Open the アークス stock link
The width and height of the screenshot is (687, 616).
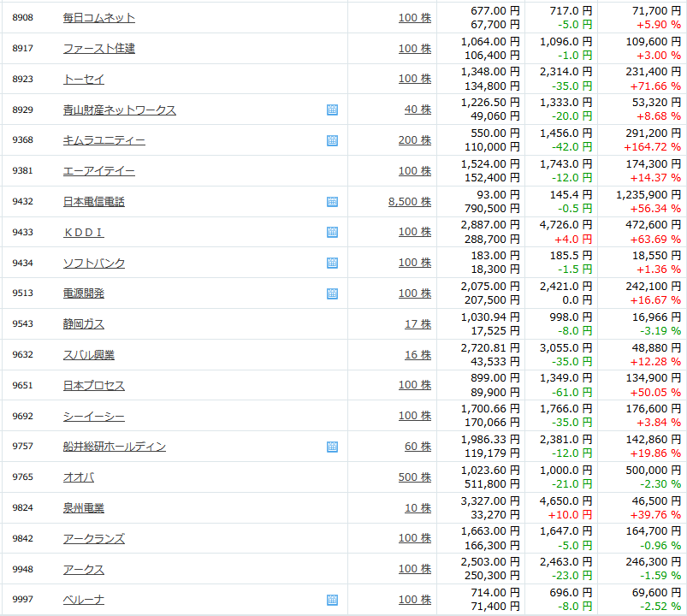(x=84, y=569)
